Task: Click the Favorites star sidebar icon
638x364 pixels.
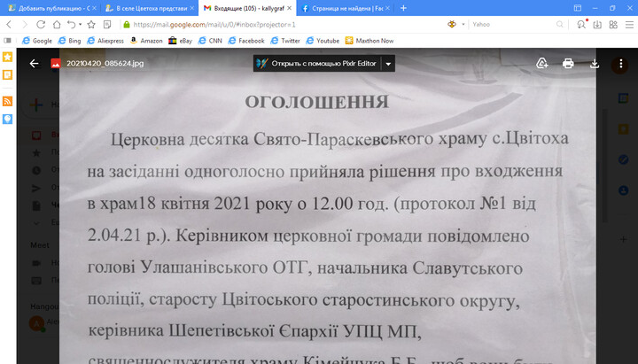Action: (x=7, y=57)
